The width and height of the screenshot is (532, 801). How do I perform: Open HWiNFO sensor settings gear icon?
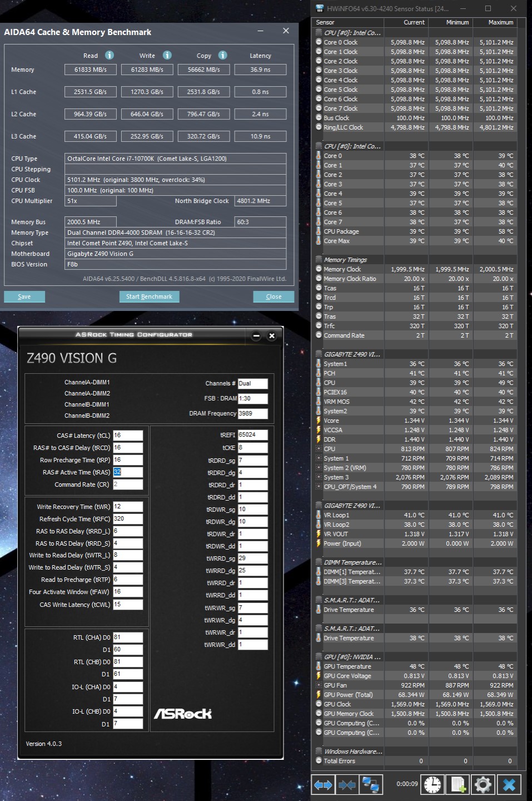[x=483, y=785]
